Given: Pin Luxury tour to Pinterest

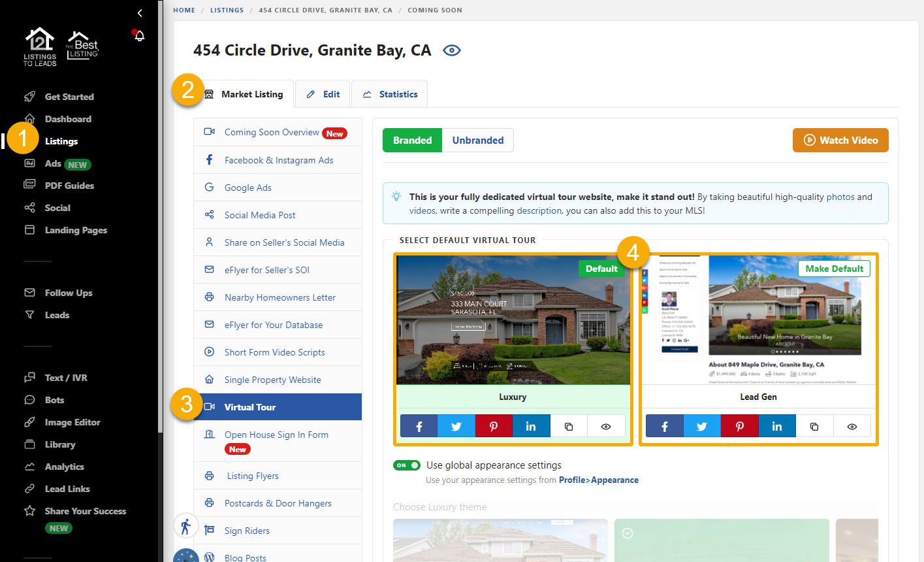Looking at the screenshot, I should click(x=494, y=426).
